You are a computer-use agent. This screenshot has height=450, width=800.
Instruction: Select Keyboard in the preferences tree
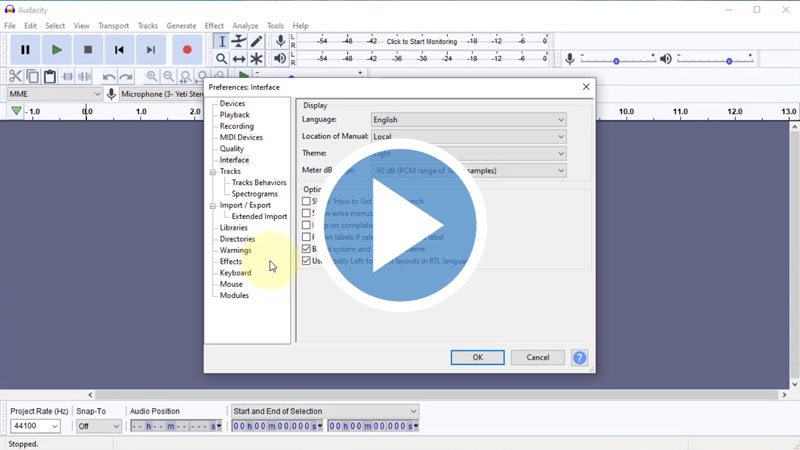tap(235, 273)
